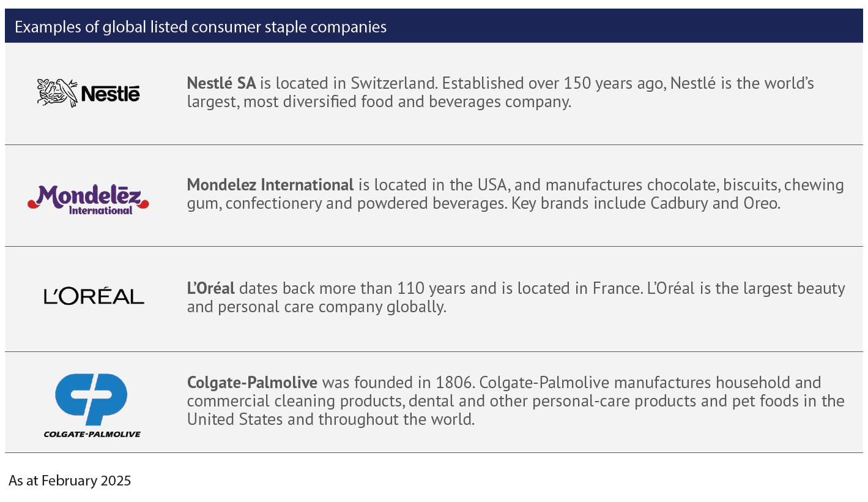Click the blue Colgate-Palmolive CP emblem
Screen dimensions: 868x502
click(91, 399)
